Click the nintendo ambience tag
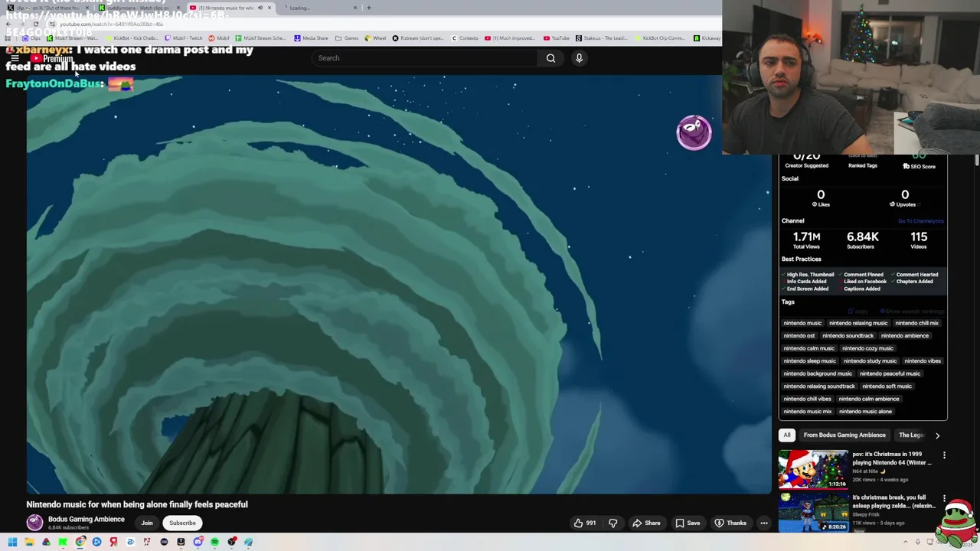This screenshot has width=980, height=551. (904, 336)
